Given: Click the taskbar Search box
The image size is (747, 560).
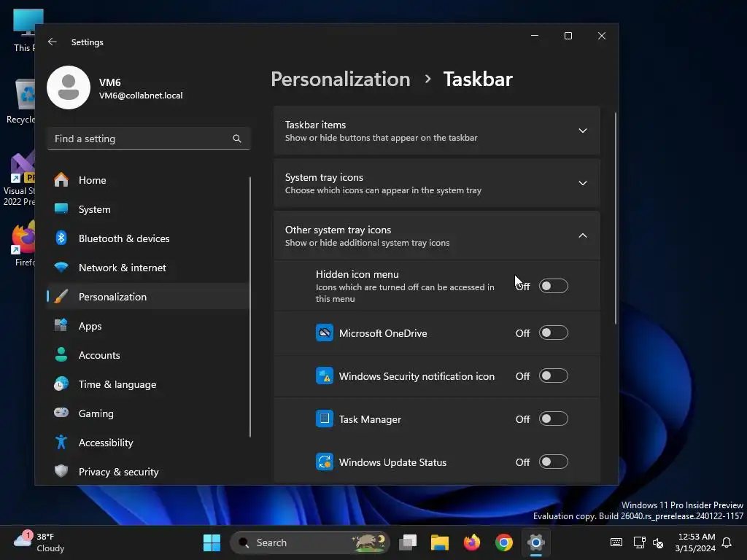Looking at the screenshot, I should (309, 542).
